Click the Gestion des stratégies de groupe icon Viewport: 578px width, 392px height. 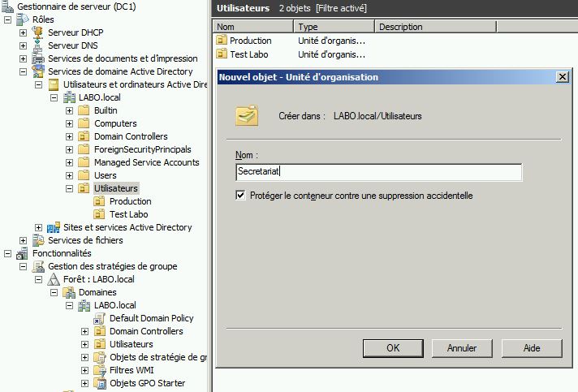click(x=38, y=266)
